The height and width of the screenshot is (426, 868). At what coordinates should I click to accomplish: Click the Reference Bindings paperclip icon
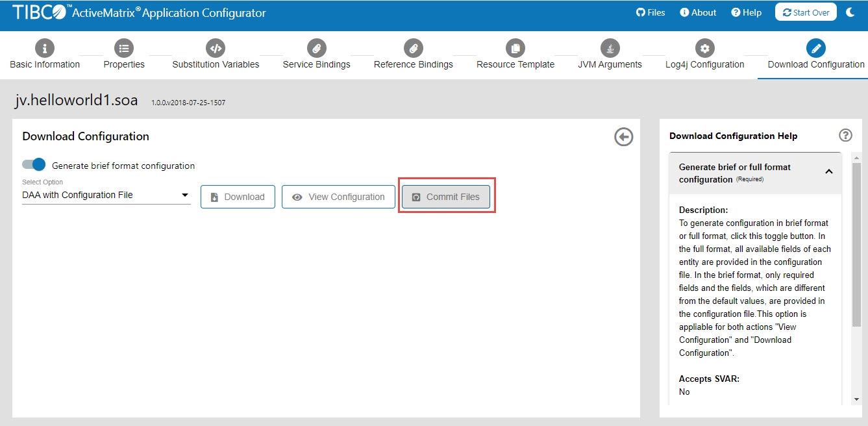pyautogui.click(x=413, y=48)
